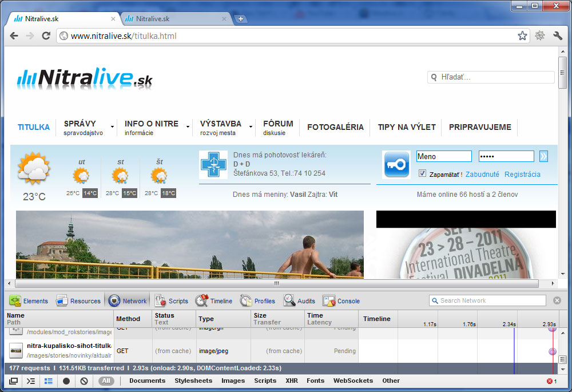Click the Zabudnuté forgotten password link
Viewport: 572px width, 392px height.
tap(482, 174)
